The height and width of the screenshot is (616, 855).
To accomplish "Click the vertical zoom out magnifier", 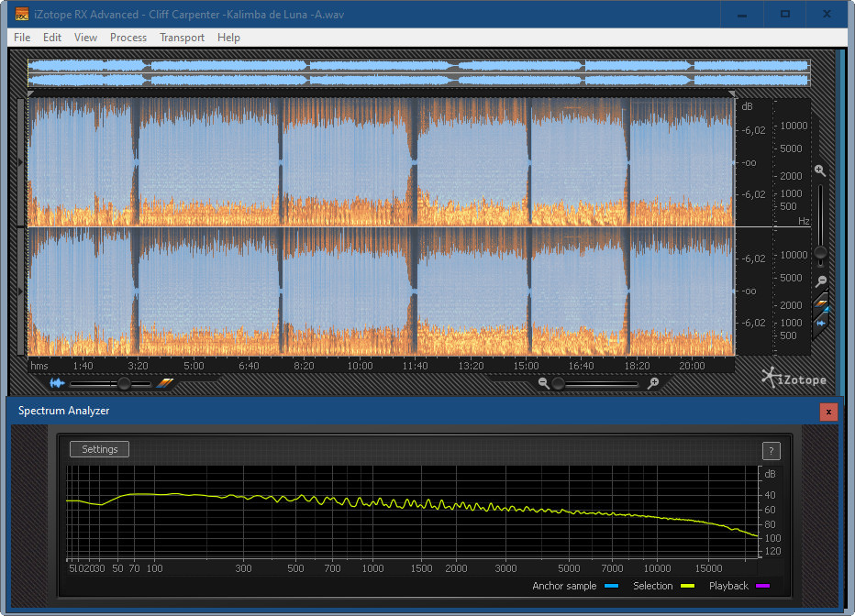I will point(821,281).
